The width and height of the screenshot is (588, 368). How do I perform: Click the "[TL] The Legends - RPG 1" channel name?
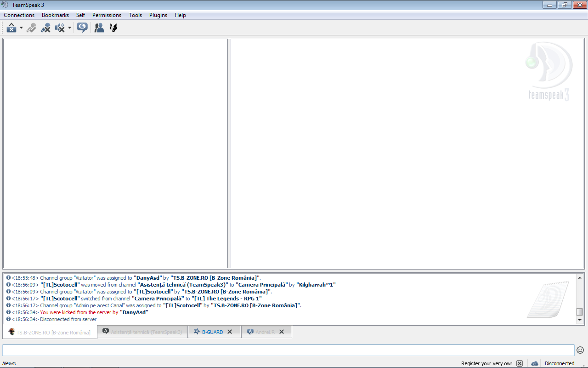[226, 299]
